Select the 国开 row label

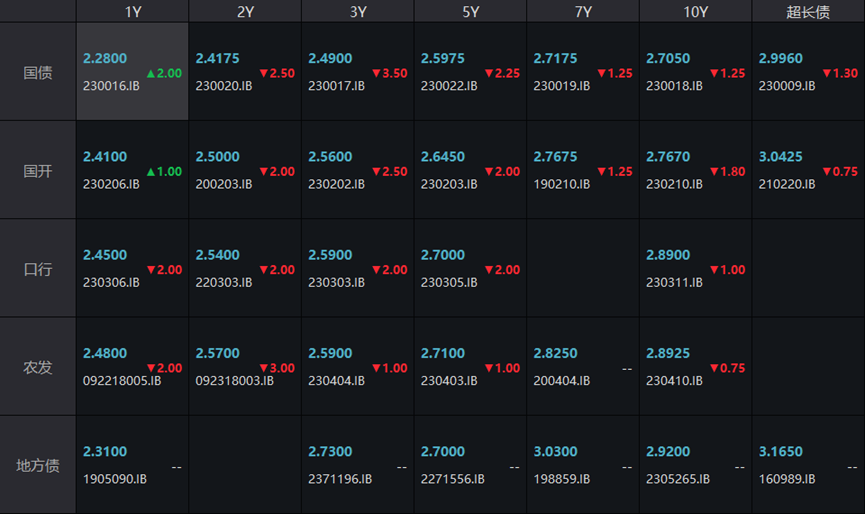[x=38, y=171]
